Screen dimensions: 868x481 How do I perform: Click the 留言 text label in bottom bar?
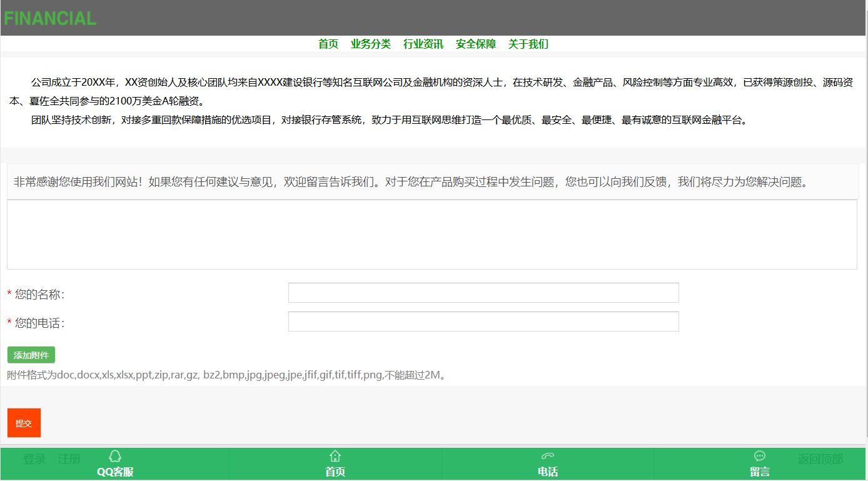click(760, 472)
